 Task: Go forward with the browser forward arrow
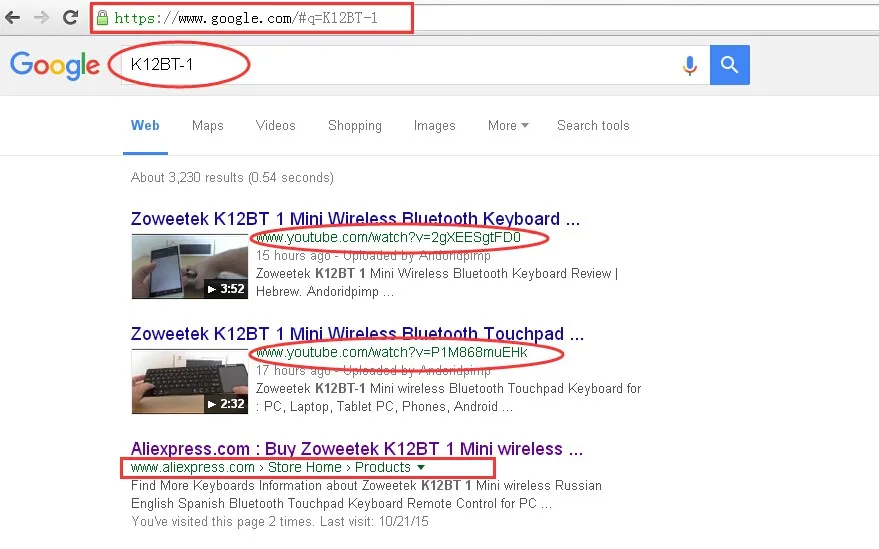click(41, 17)
